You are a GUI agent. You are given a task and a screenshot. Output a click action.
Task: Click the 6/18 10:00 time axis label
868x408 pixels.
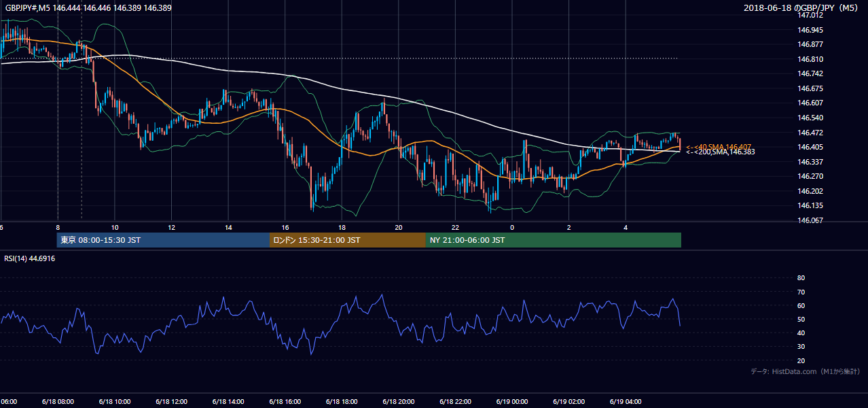coord(114,401)
